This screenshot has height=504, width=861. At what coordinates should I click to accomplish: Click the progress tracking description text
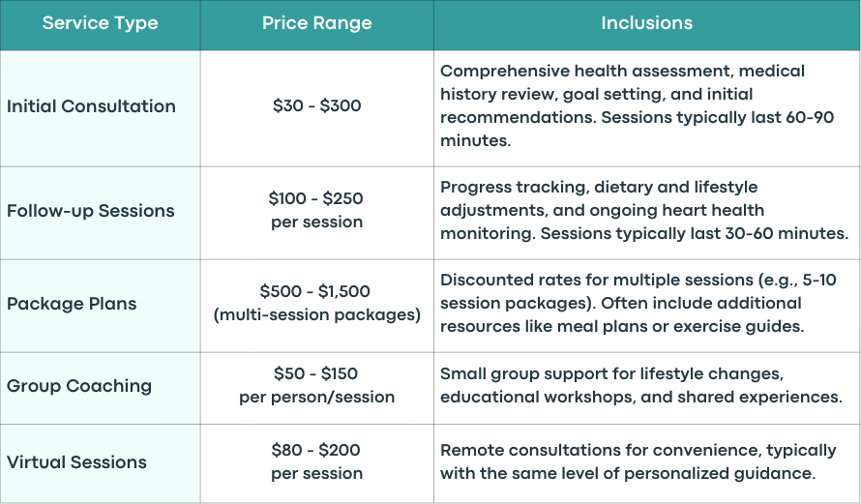coord(644,210)
